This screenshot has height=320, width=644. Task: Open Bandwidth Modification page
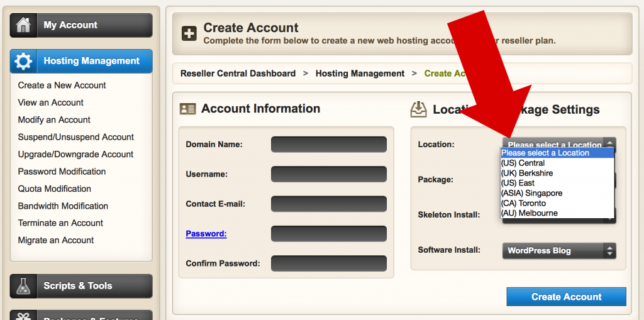pos(64,206)
